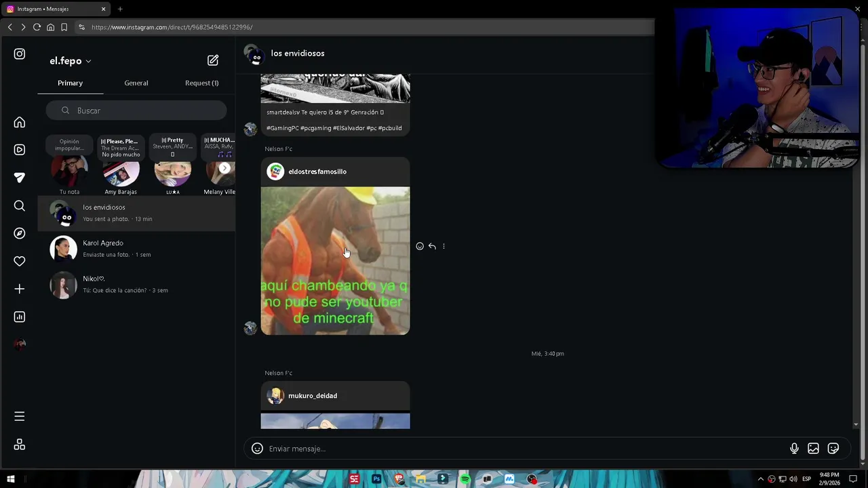Click the Please, Ple... music note bubble
The height and width of the screenshot is (488, 868).
click(x=121, y=148)
